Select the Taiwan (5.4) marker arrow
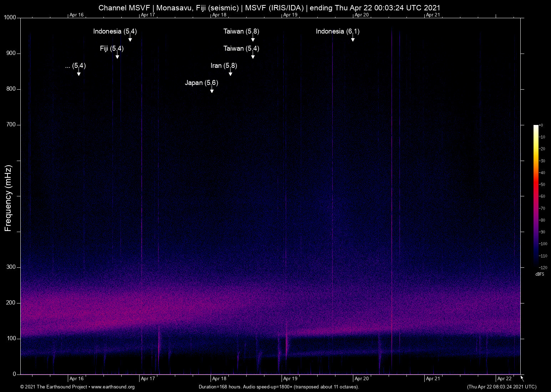 click(253, 56)
